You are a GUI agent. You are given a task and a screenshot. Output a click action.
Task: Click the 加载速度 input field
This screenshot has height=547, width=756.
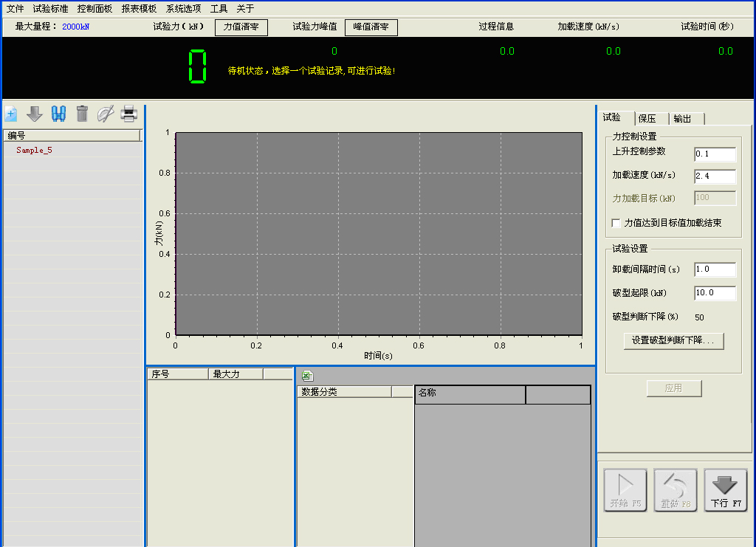coord(715,176)
